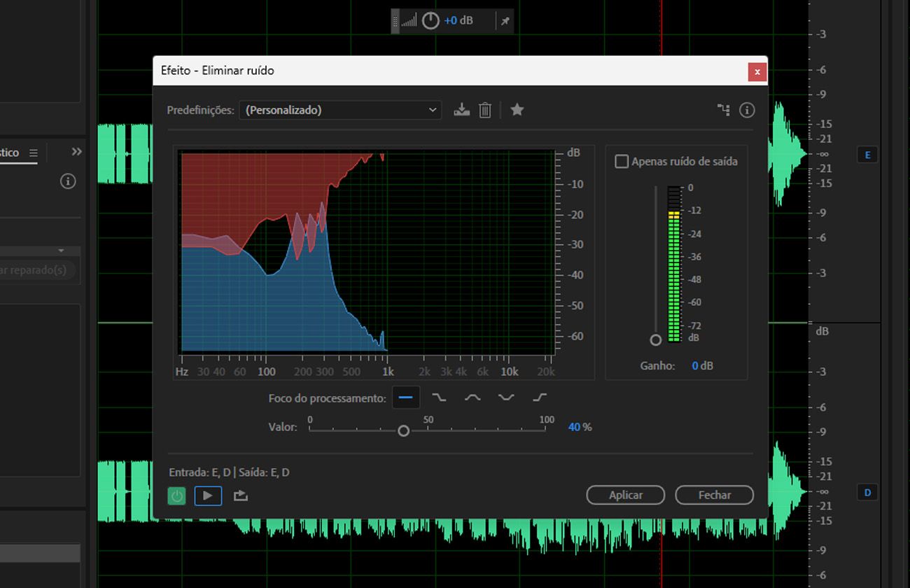Open channel map routing editor icon
The height and width of the screenshot is (588, 910).
(x=723, y=110)
